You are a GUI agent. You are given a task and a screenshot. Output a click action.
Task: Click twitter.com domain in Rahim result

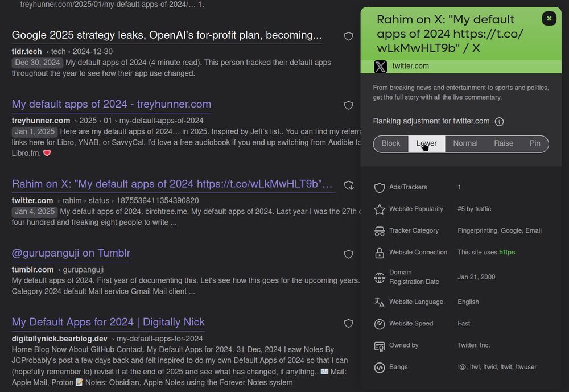point(32,200)
